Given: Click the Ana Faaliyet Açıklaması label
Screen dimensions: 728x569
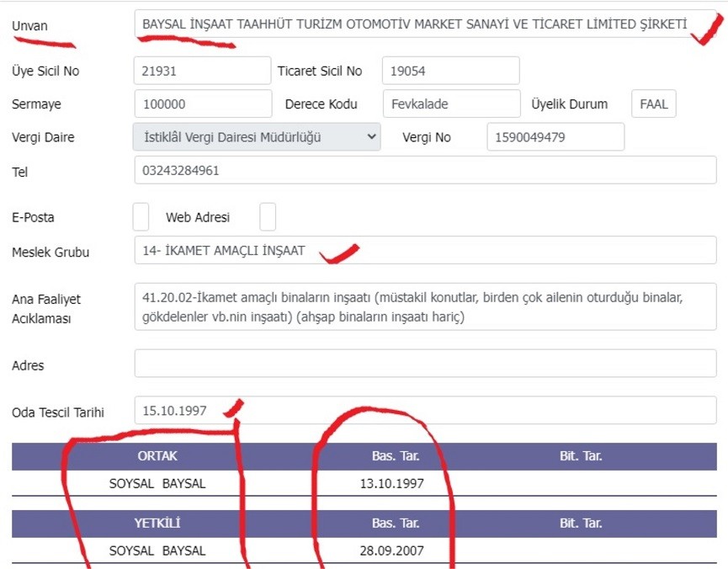Looking at the screenshot, I should pyautogui.click(x=46, y=309).
